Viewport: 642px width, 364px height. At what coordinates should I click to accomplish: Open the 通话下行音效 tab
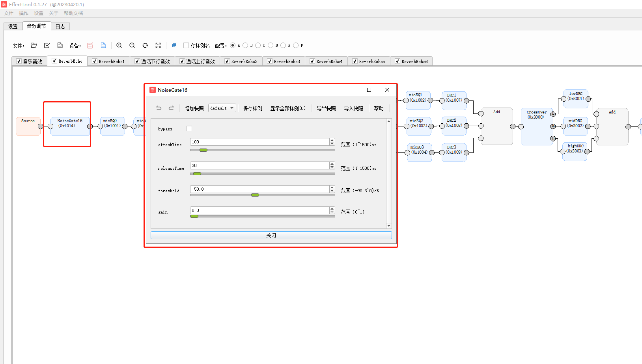152,61
